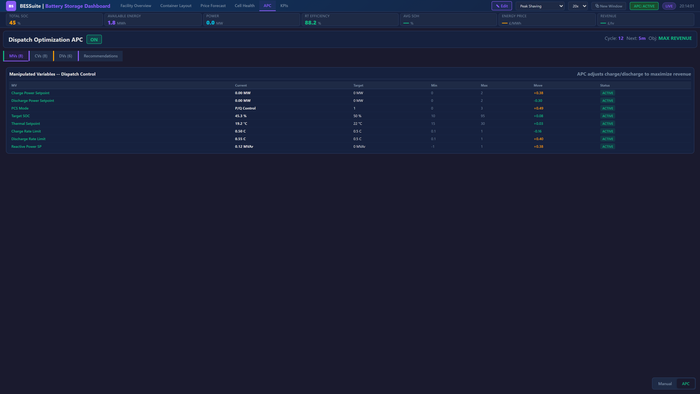Click ACTIVE badge for Charge Rate Limit
This screenshot has width=700, height=394.
pos(607,131)
